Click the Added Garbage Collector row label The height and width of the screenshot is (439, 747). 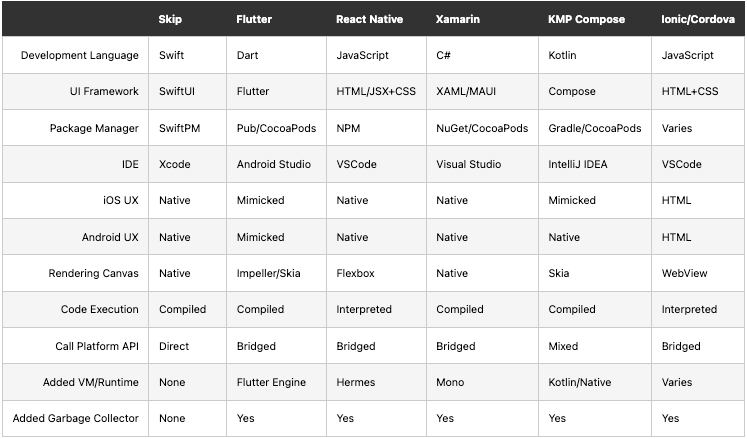point(76,418)
